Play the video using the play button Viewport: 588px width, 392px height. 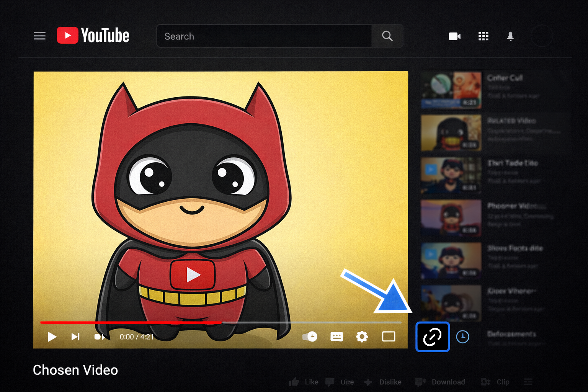pos(52,337)
